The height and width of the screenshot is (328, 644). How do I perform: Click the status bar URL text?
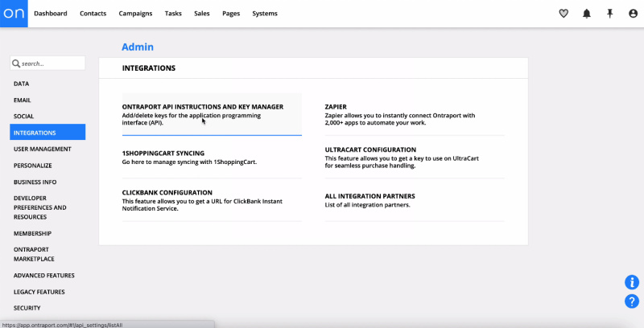62,325
